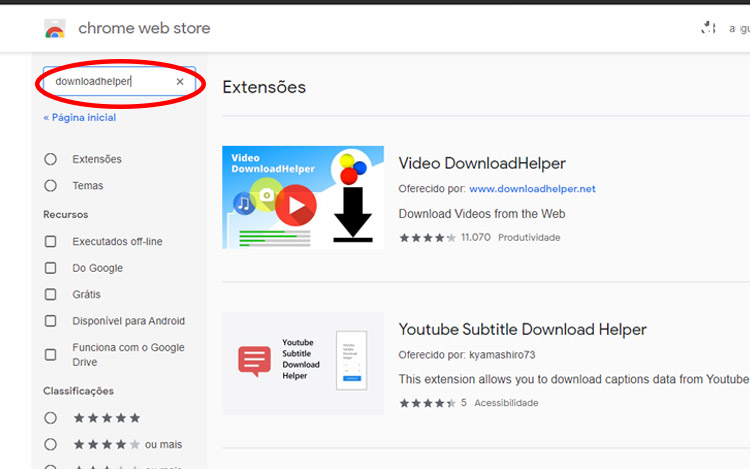Visit the www.downloadhelper.net link

coord(532,189)
